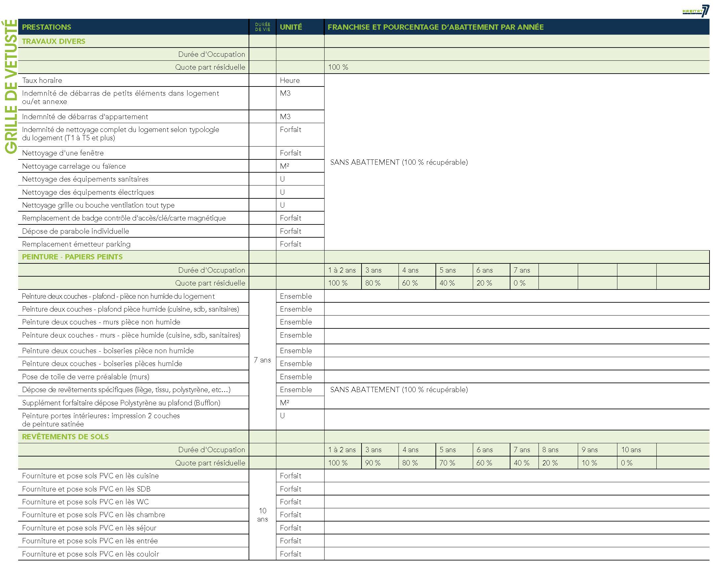Select the REVÊTEMENTS DE SOLS heading
The image size is (728, 572).
point(65,437)
